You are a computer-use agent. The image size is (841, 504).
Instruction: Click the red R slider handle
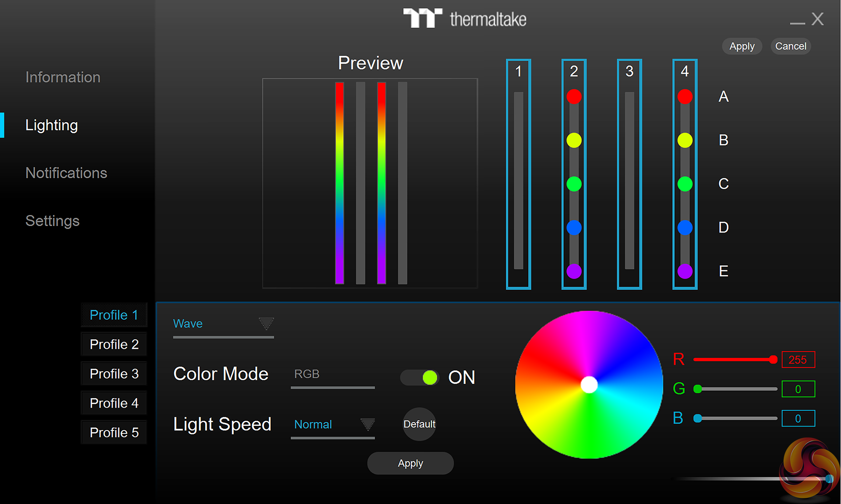click(773, 359)
